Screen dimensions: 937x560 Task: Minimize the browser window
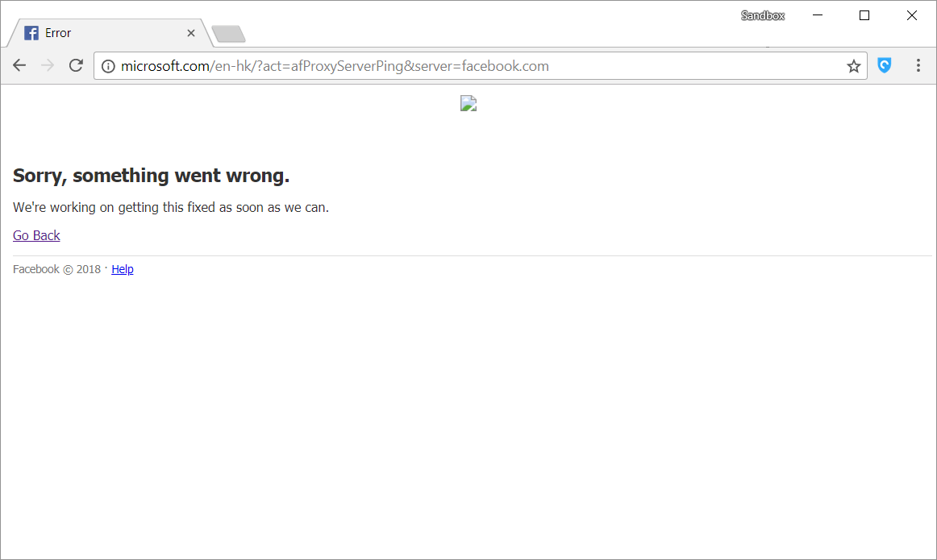pos(818,15)
